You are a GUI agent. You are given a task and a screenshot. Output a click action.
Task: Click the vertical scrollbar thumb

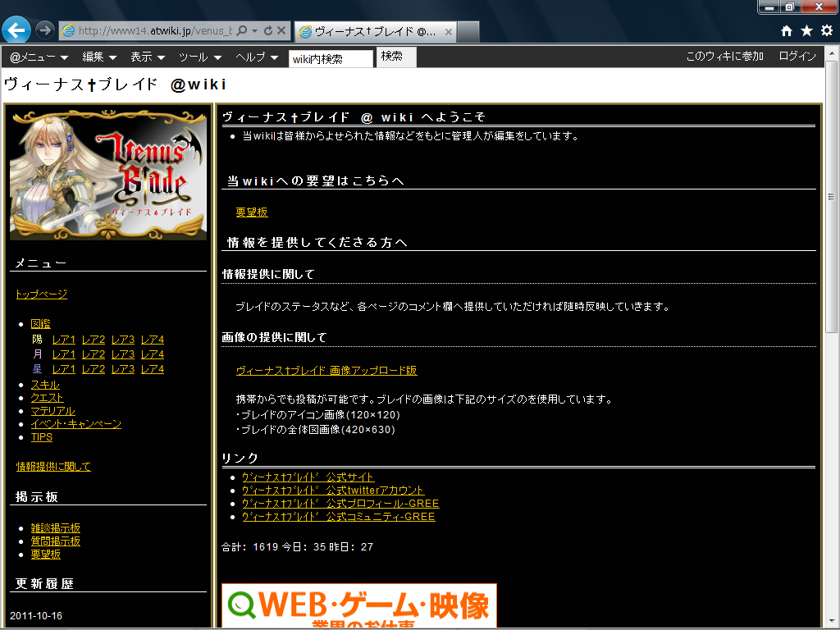click(x=831, y=197)
